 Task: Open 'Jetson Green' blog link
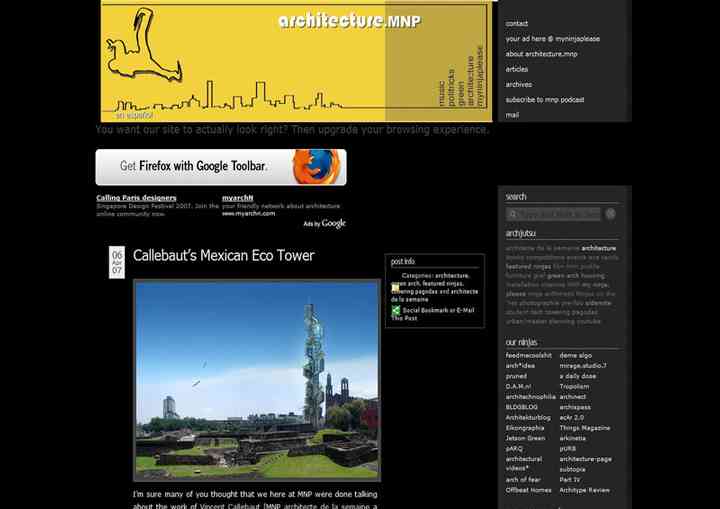point(525,438)
